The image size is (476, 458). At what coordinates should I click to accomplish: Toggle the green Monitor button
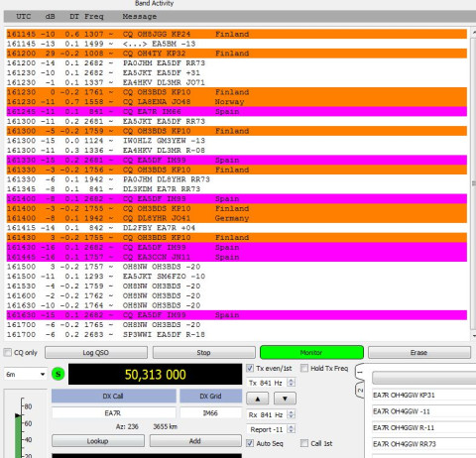(311, 353)
